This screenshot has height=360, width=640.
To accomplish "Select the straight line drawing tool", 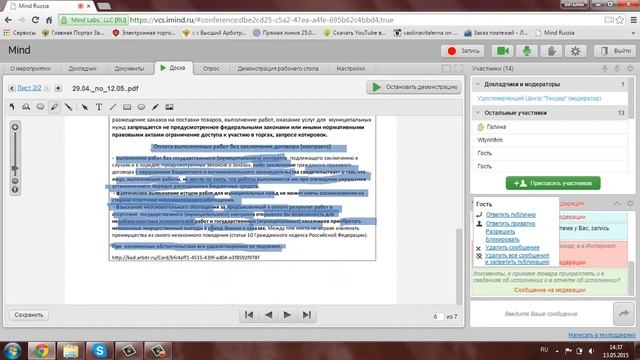I will 113,107.
